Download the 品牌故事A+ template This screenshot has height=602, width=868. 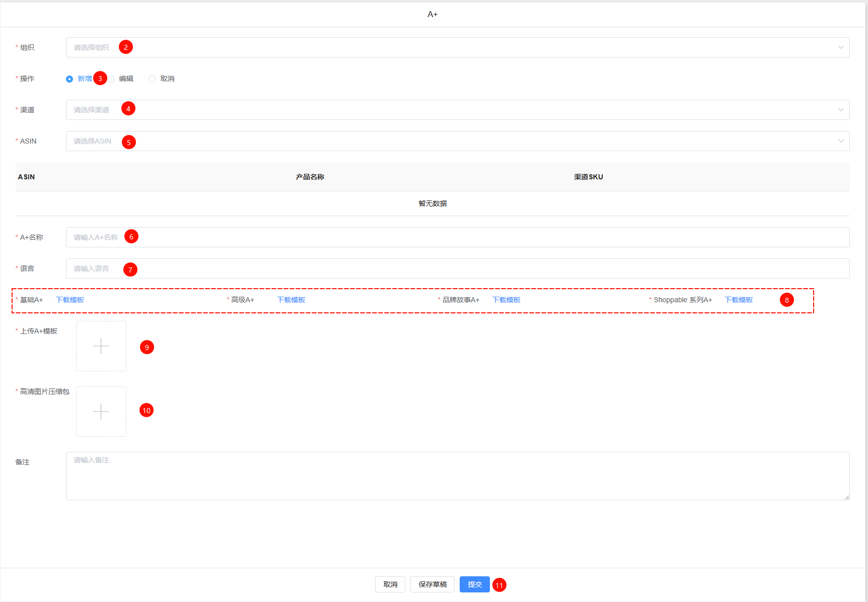506,300
